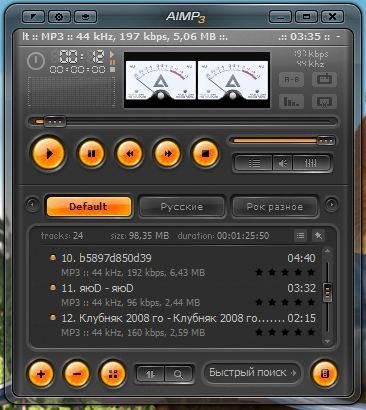
Task: Mute sound with the speaker button
Action: pos(283,163)
